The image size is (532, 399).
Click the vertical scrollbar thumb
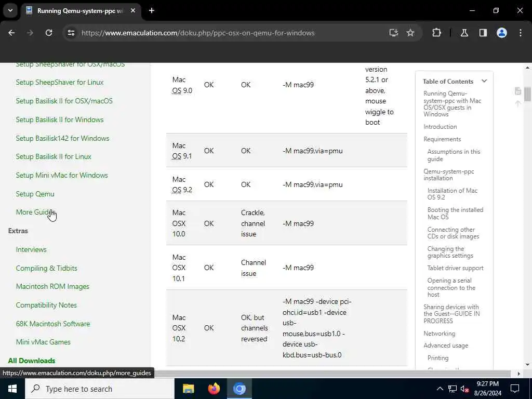527,94
